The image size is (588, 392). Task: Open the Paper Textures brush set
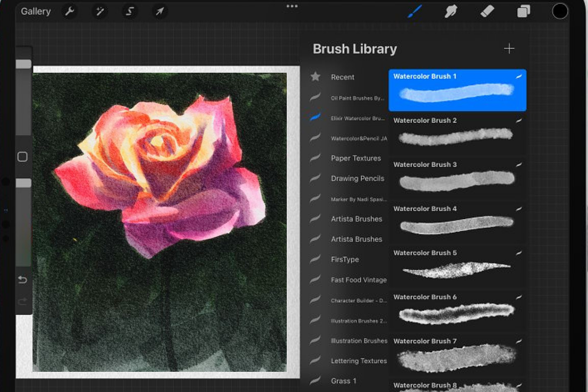tap(356, 158)
